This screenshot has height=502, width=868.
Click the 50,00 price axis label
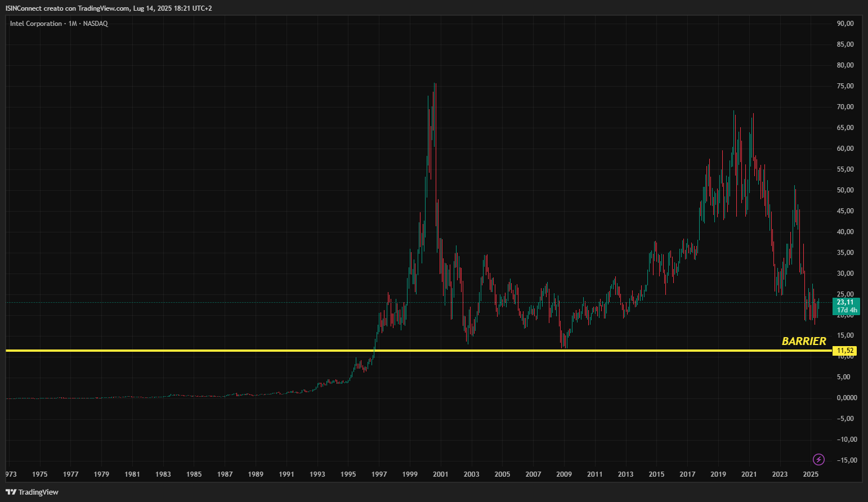tap(845, 190)
